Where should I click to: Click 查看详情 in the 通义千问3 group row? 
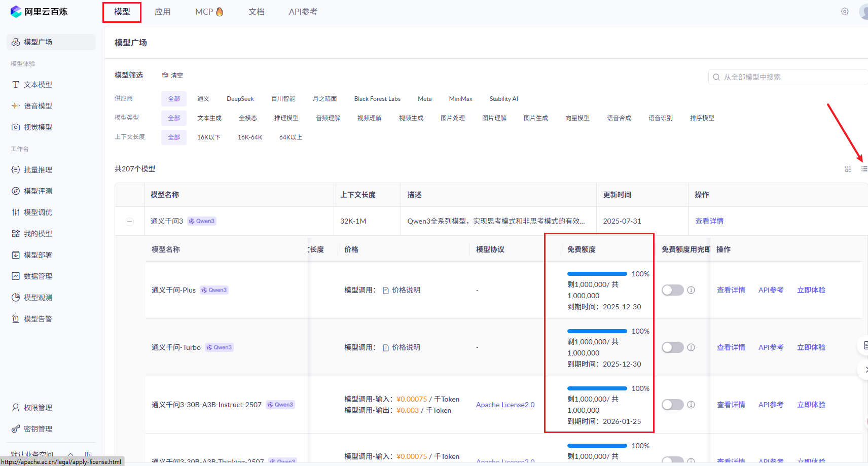tap(709, 221)
